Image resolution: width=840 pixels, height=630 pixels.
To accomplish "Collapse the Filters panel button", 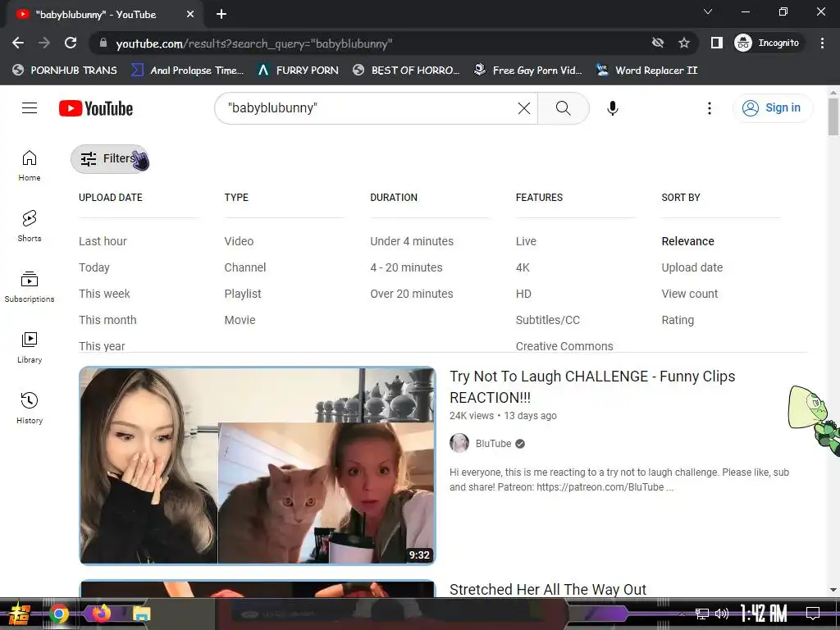I will [x=109, y=158].
